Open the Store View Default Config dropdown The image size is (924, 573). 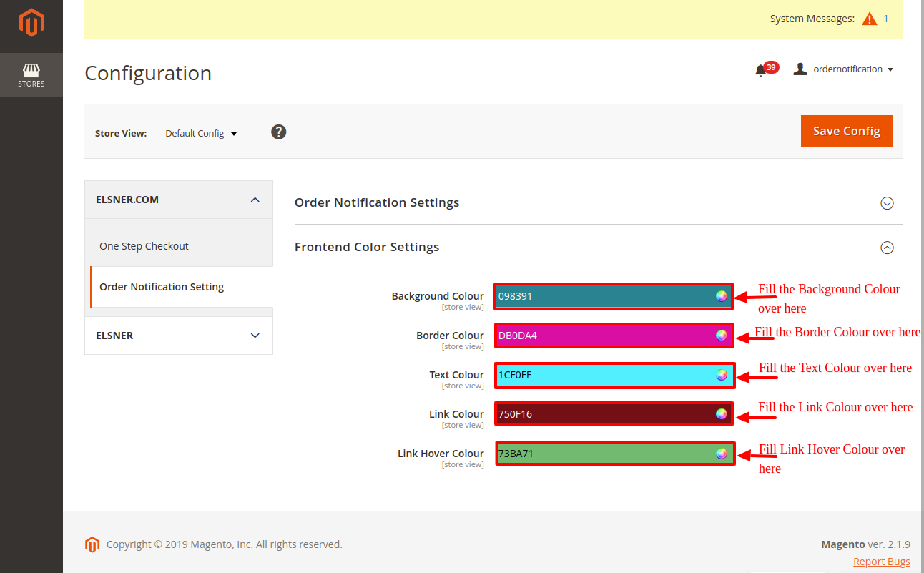click(201, 134)
